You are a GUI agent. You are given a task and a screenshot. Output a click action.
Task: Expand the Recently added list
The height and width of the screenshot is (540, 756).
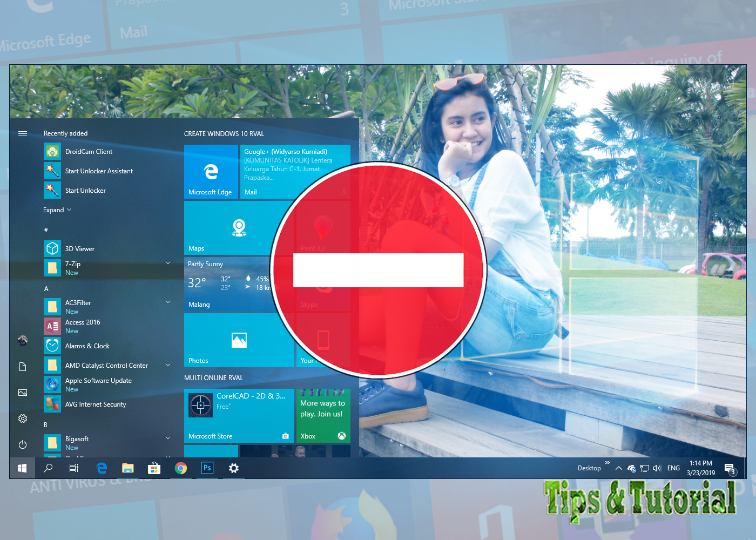click(x=57, y=210)
